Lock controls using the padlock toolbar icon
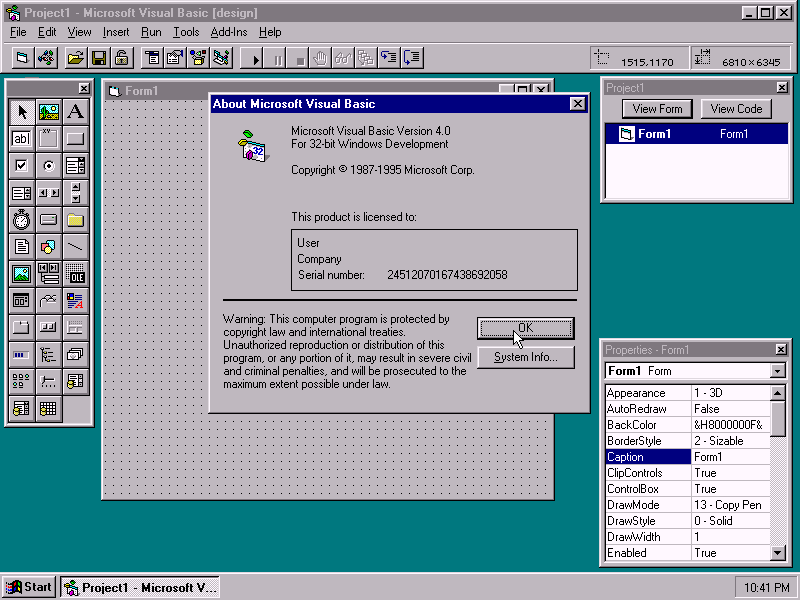 (122, 57)
